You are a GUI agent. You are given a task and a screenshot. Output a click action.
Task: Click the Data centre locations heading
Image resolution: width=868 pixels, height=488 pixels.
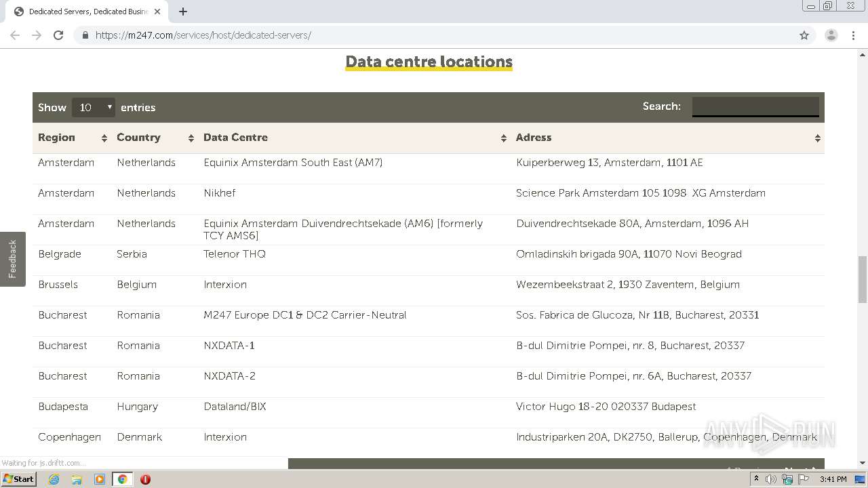pyautogui.click(x=429, y=62)
